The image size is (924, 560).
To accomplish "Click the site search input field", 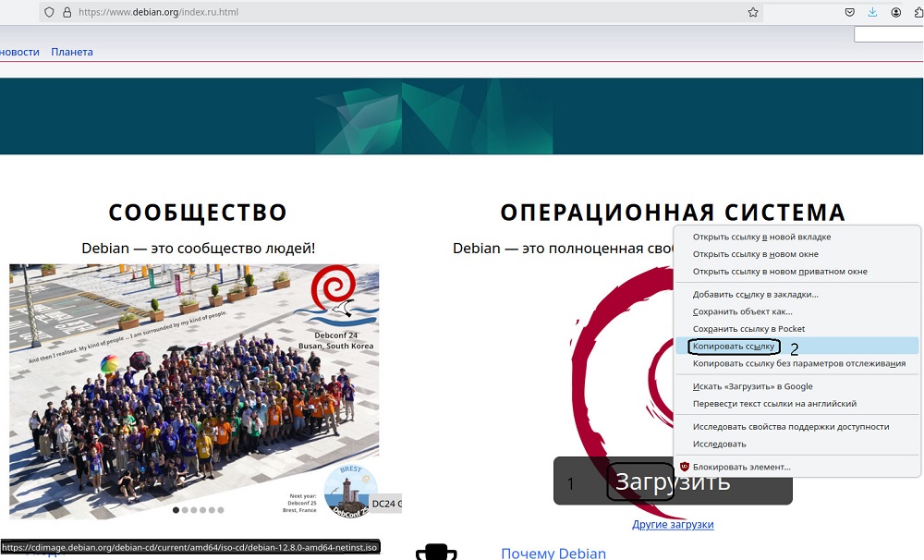I will 889,35.
